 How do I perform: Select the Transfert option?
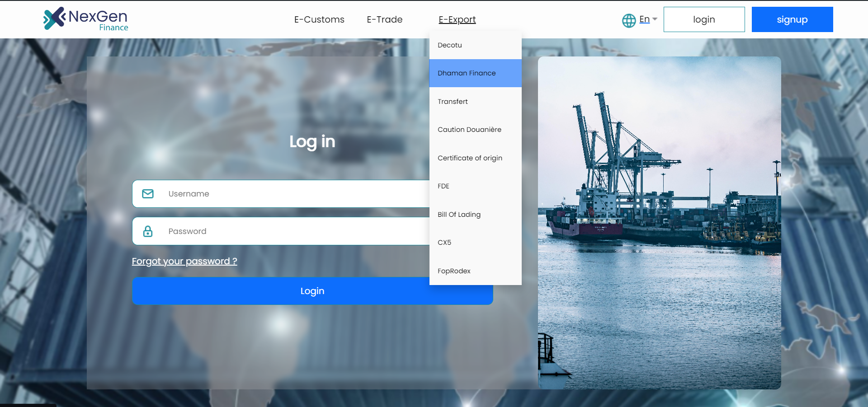[453, 102]
